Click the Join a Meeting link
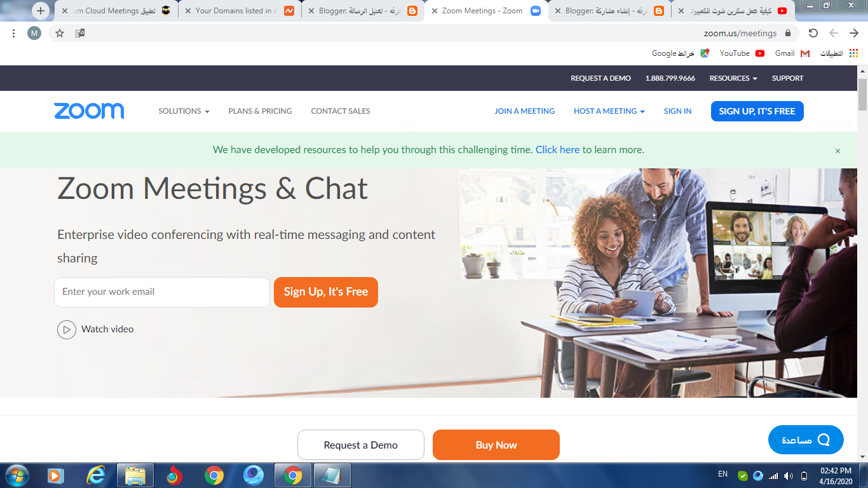 (x=524, y=111)
